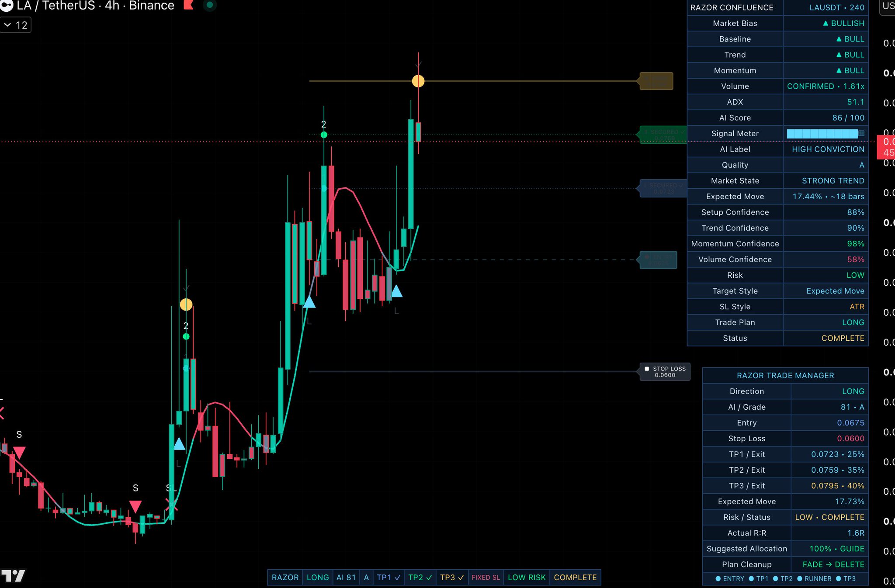Click the earliest blue long triangle signal
895x588 pixels.
180,444
